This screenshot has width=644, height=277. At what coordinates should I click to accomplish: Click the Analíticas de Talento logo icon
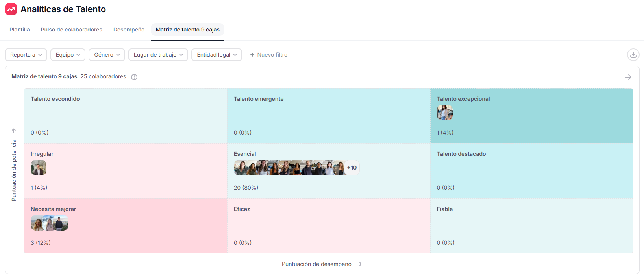(x=11, y=9)
